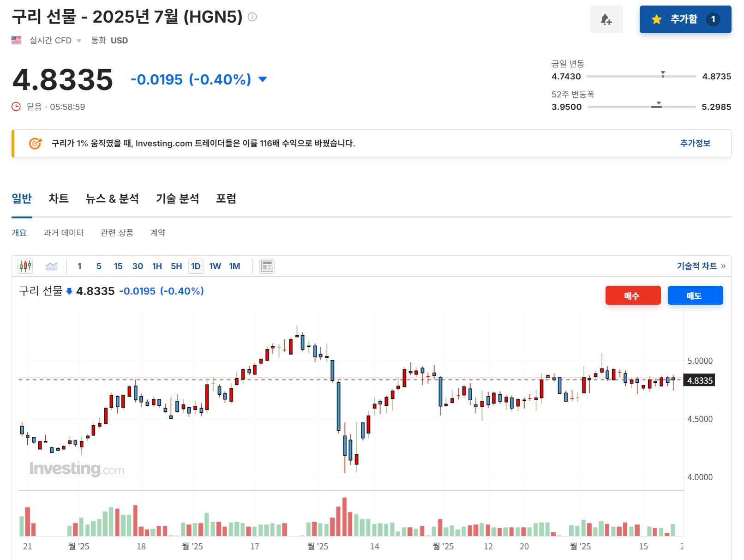Enable the 1W weekly timeframe
744x560 pixels.
215,265
